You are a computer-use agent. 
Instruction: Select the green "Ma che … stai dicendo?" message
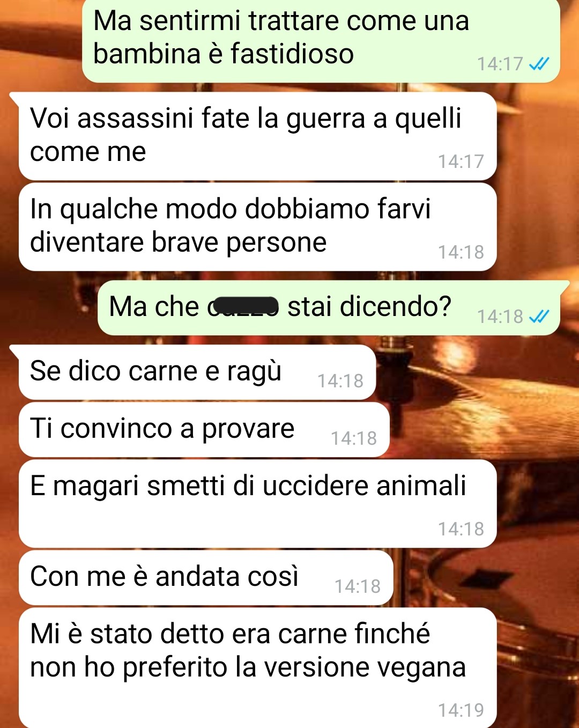329,308
